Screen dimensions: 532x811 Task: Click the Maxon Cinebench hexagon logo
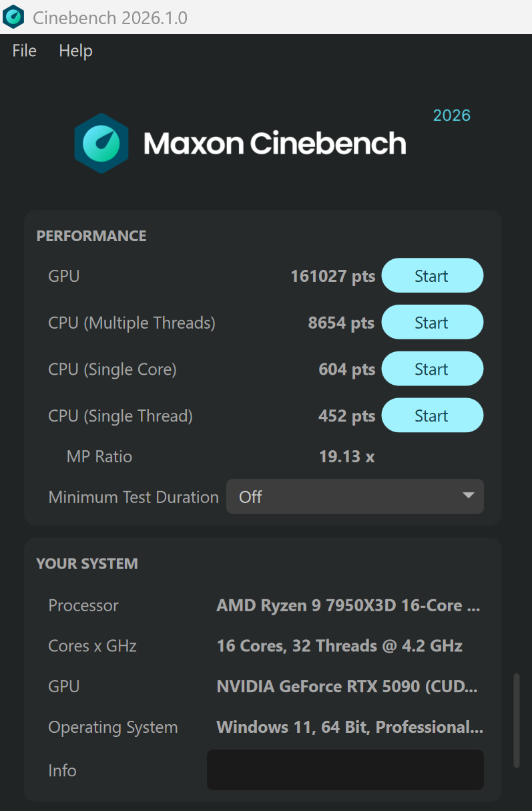100,142
